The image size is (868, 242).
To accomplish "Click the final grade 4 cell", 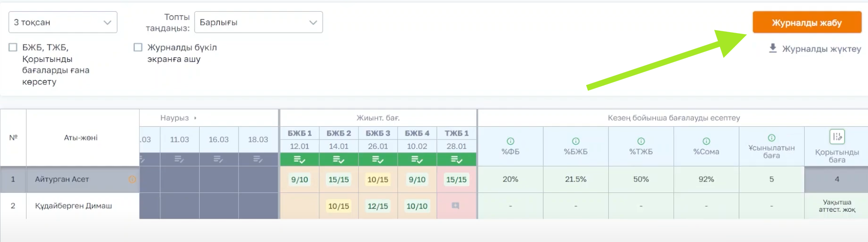I will tap(837, 179).
